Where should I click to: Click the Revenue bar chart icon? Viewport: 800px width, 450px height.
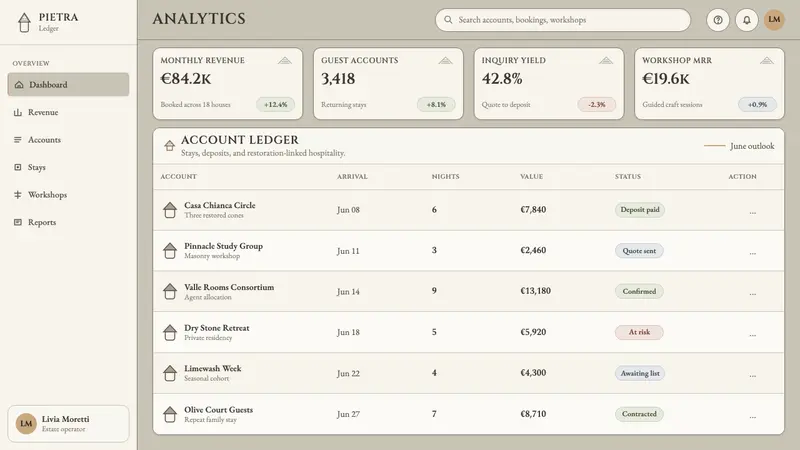18,112
